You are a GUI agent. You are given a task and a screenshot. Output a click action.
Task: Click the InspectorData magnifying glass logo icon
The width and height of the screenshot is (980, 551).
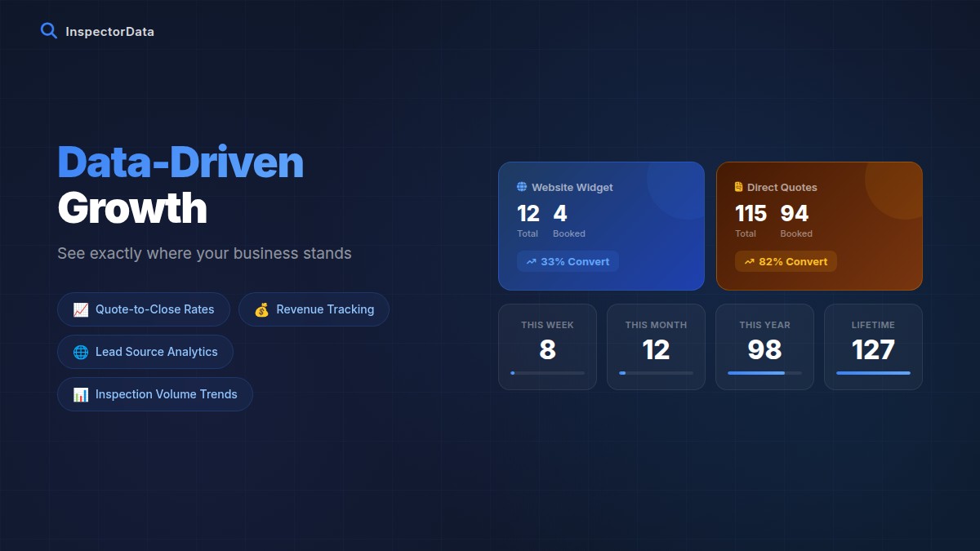[x=49, y=31]
